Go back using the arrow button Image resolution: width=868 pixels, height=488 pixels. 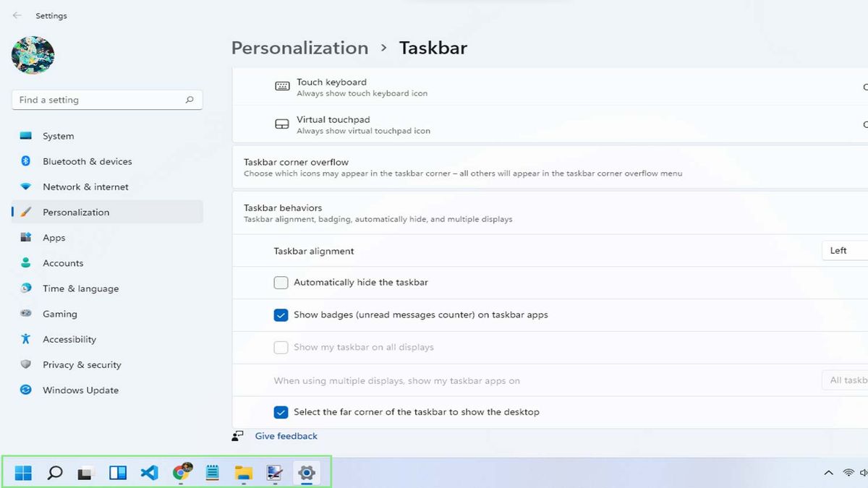point(17,15)
